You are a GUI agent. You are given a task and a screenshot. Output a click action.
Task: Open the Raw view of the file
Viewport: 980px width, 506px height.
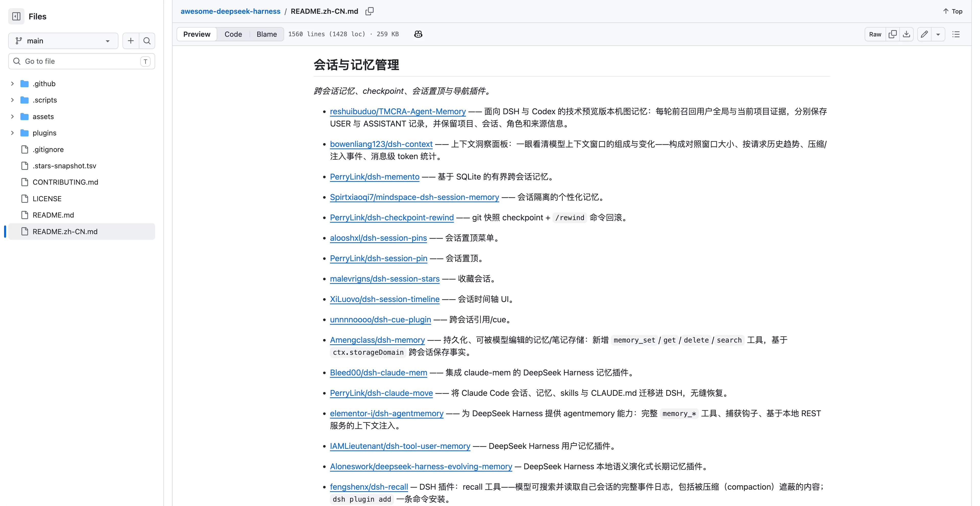pyautogui.click(x=875, y=34)
